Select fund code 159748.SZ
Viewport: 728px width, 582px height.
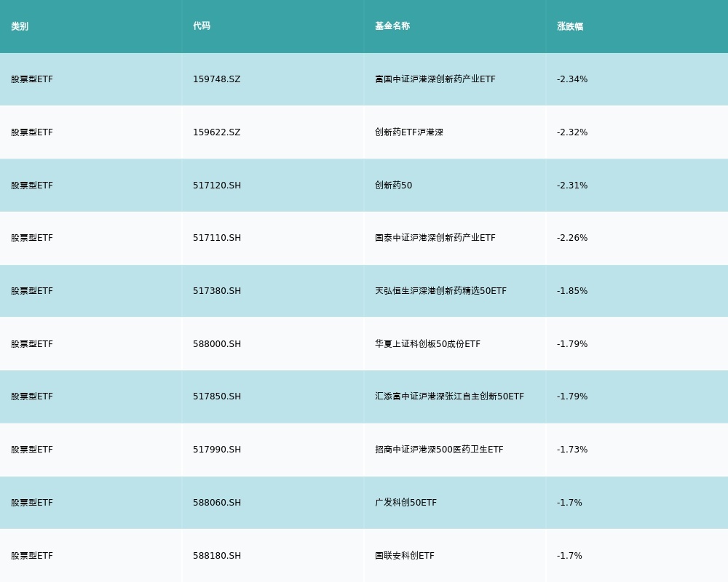point(216,79)
